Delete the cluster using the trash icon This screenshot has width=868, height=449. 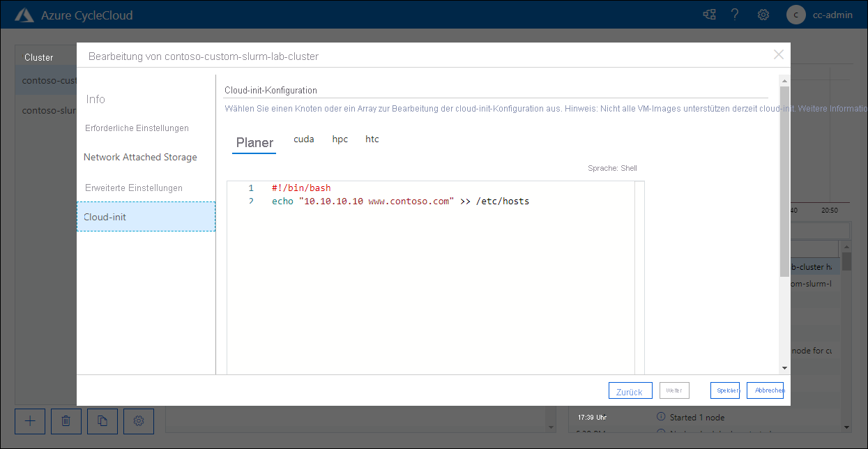point(66,421)
